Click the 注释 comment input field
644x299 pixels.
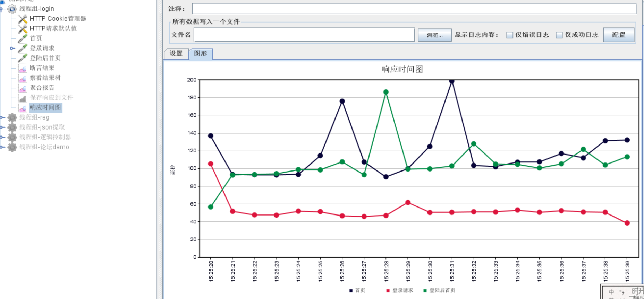click(414, 9)
